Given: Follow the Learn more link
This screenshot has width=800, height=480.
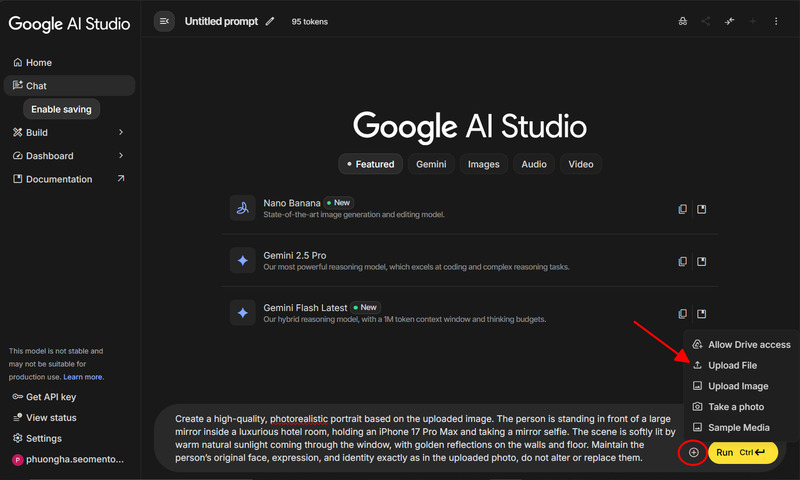Looking at the screenshot, I should coord(83,377).
